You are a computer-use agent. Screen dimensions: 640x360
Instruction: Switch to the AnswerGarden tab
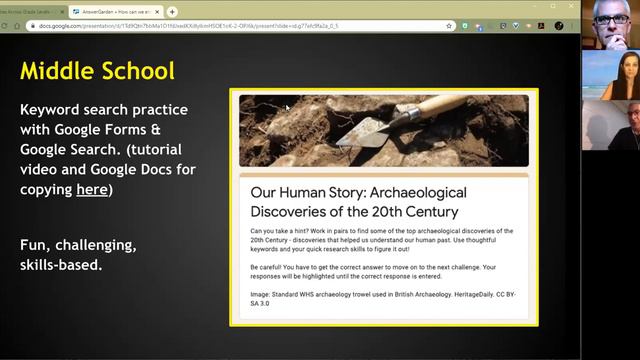click(x=116, y=12)
